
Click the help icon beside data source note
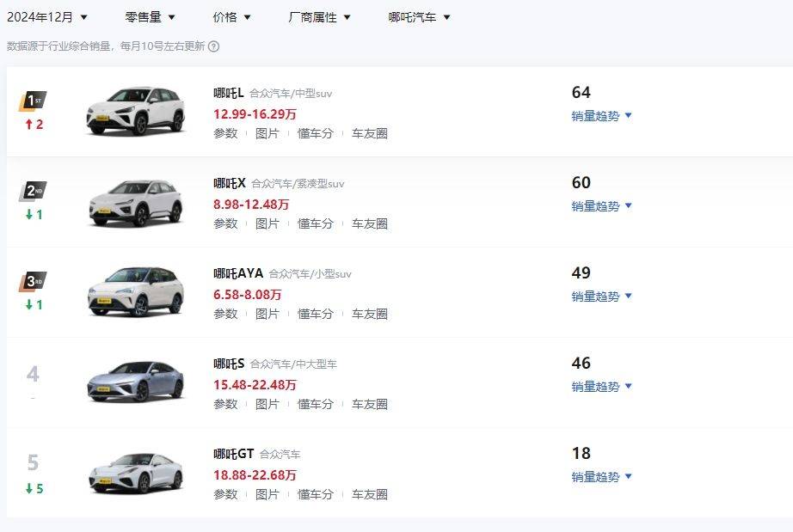(x=214, y=46)
